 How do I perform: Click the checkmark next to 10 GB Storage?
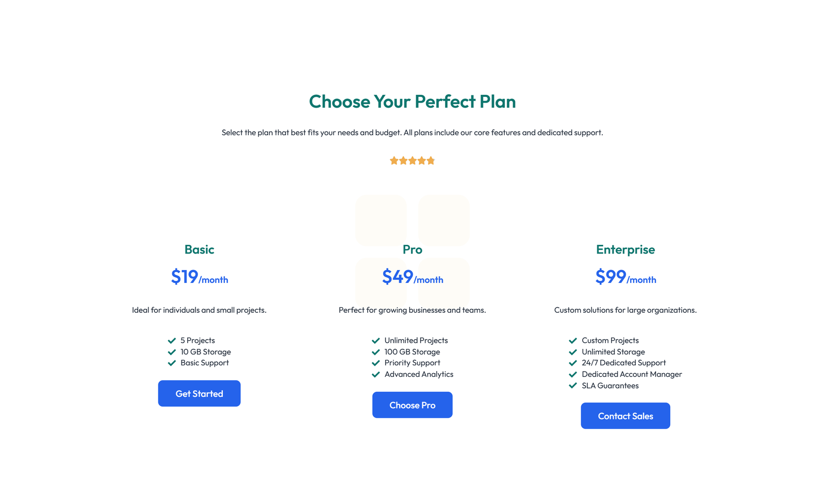tap(171, 351)
